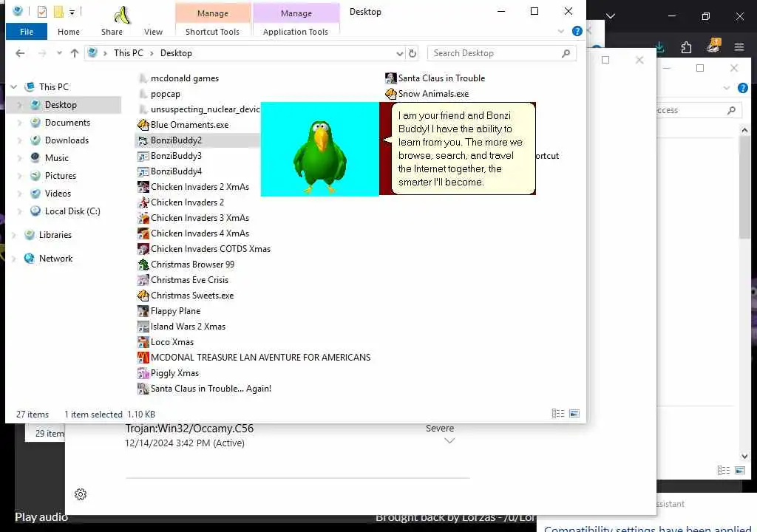Click the Flappy Plane icon

pos(143,311)
